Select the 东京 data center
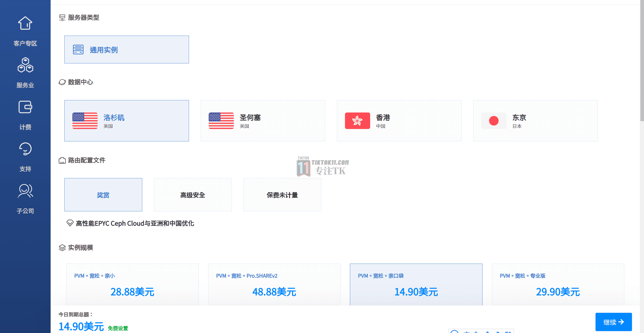 tap(535, 120)
